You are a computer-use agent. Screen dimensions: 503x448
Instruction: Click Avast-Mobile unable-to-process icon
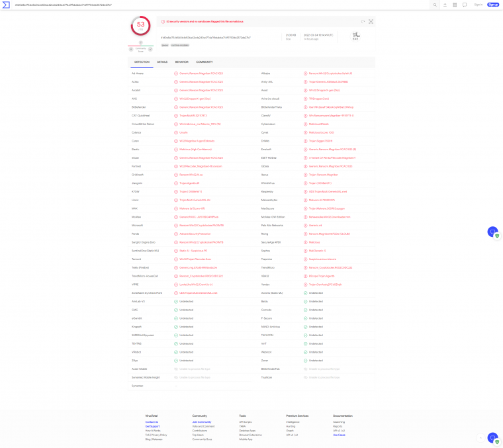176,369
